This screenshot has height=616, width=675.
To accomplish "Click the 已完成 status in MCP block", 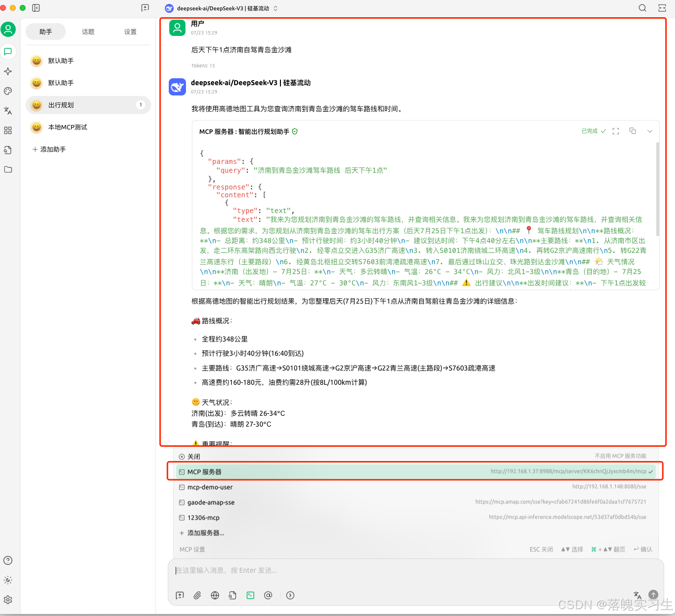I will [x=593, y=131].
